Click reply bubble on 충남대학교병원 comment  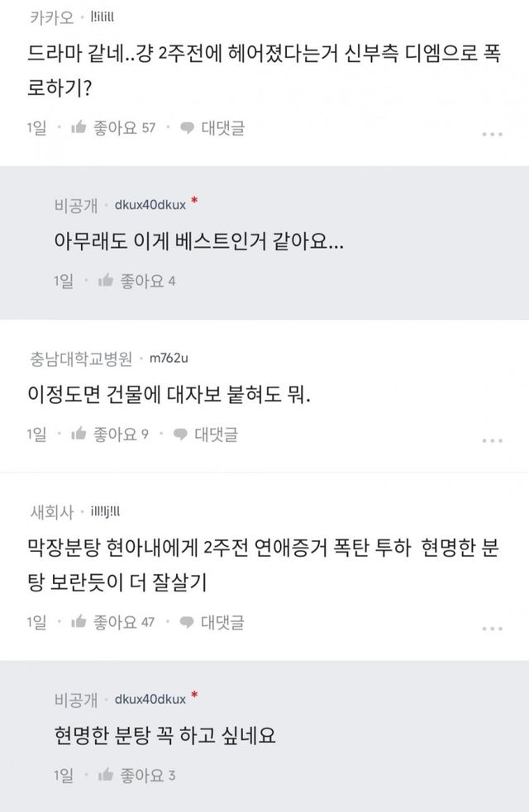179,434
